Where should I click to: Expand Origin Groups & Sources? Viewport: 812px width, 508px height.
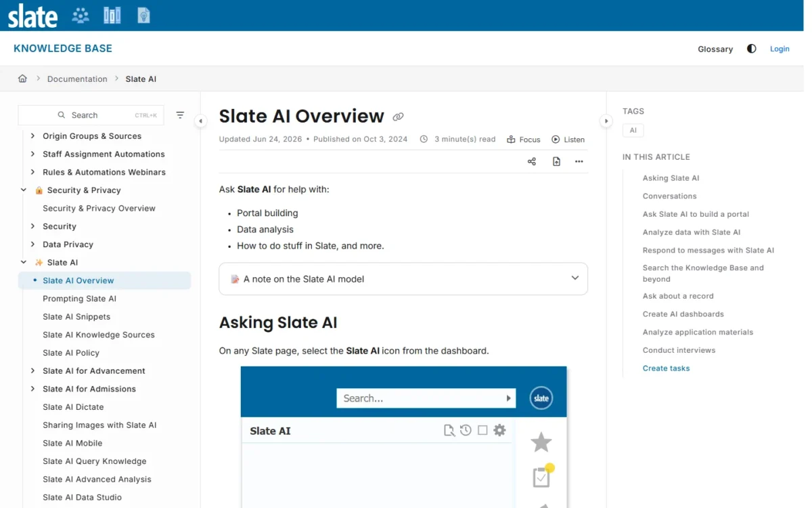click(32, 136)
